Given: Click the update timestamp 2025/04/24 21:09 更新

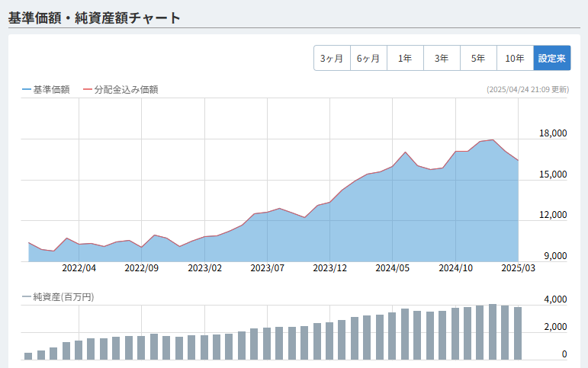Looking at the screenshot, I should coord(528,90).
